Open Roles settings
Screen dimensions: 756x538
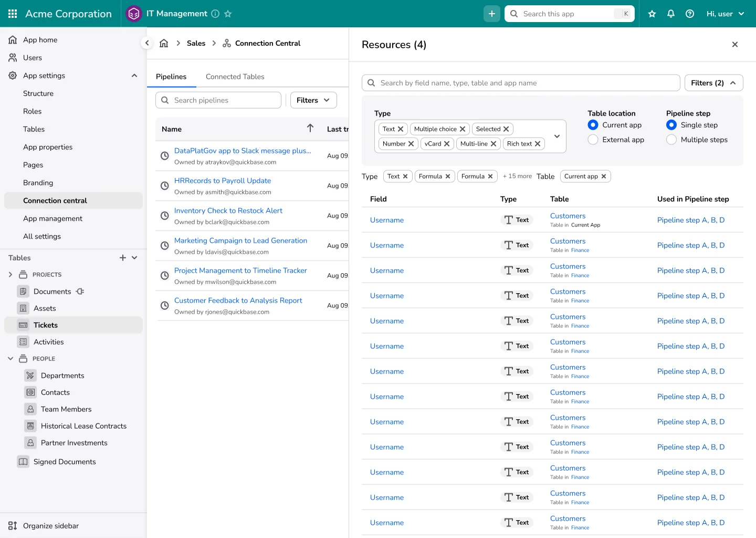point(32,111)
